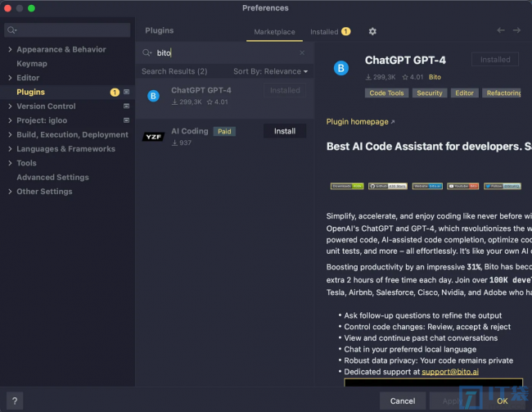Click the Twitter Follow badge
The width and height of the screenshot is (532, 412).
click(503, 186)
